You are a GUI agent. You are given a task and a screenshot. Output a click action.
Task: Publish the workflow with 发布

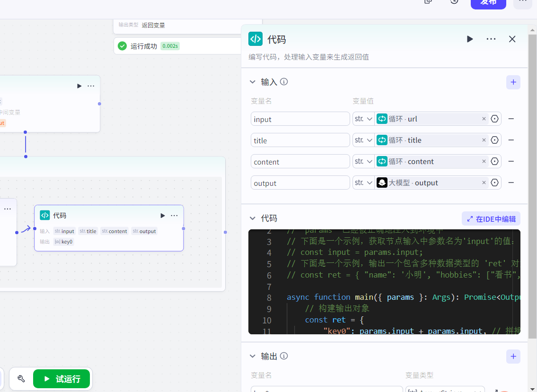pyautogui.click(x=488, y=3)
